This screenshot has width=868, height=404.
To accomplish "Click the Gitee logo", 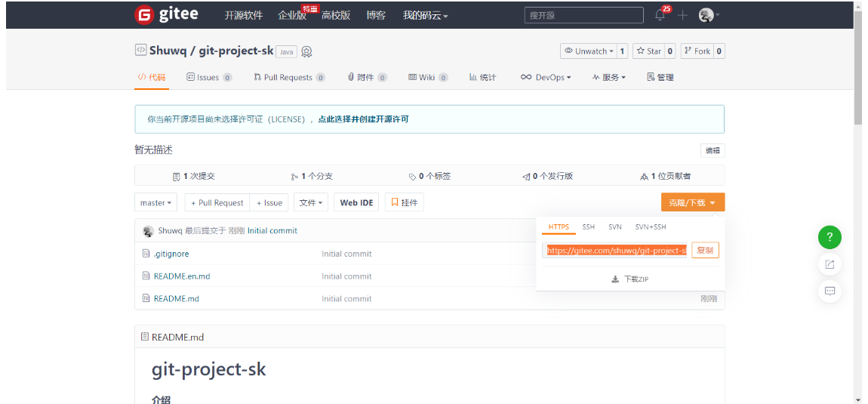I will click(x=166, y=15).
